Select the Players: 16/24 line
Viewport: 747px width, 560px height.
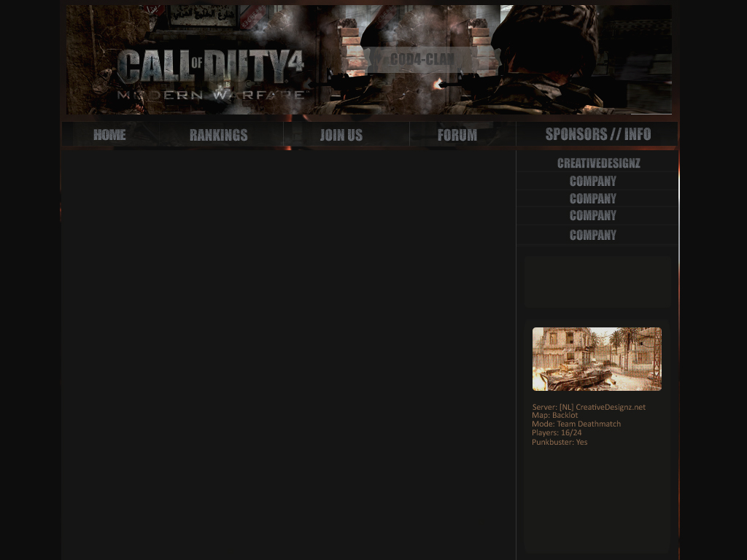click(x=557, y=433)
